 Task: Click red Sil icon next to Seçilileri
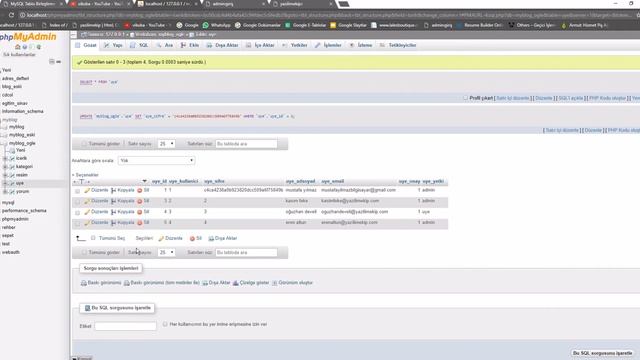[192, 238]
